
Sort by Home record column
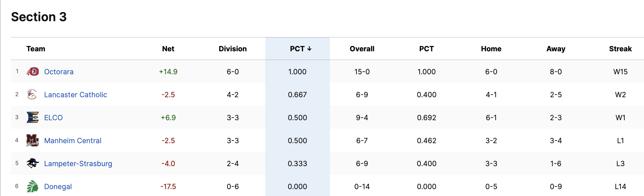point(491,49)
